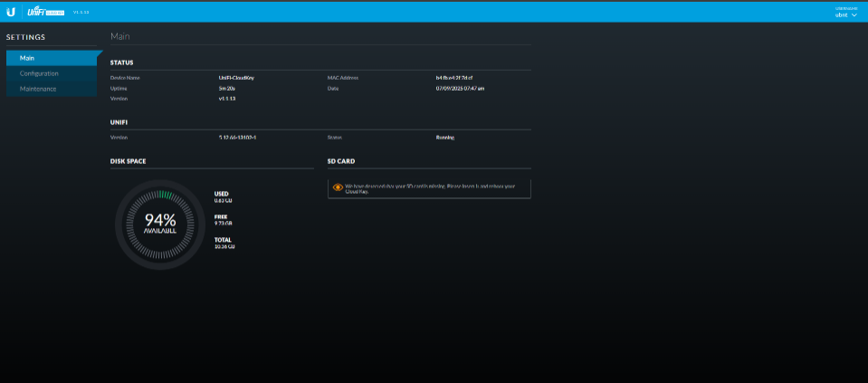Click the Main page title
The image size is (868, 383).
pos(120,36)
